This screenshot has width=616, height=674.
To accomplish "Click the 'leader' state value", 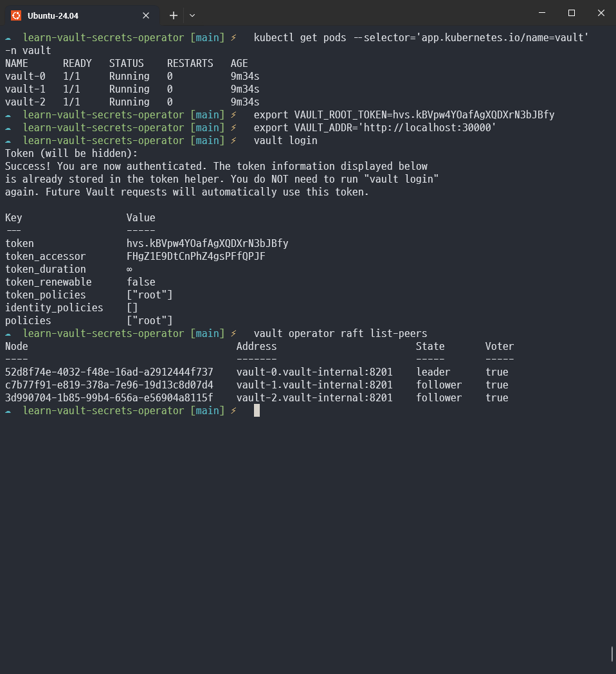I will pyautogui.click(x=433, y=372).
